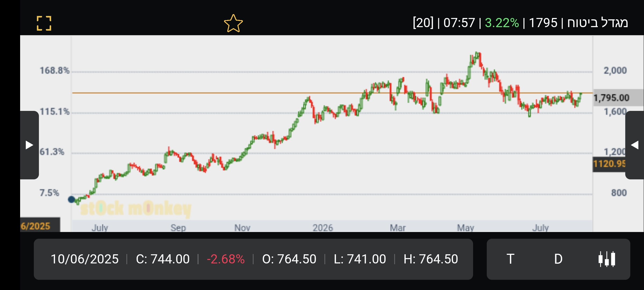Tap the orange horizontal price line

tap(332, 93)
